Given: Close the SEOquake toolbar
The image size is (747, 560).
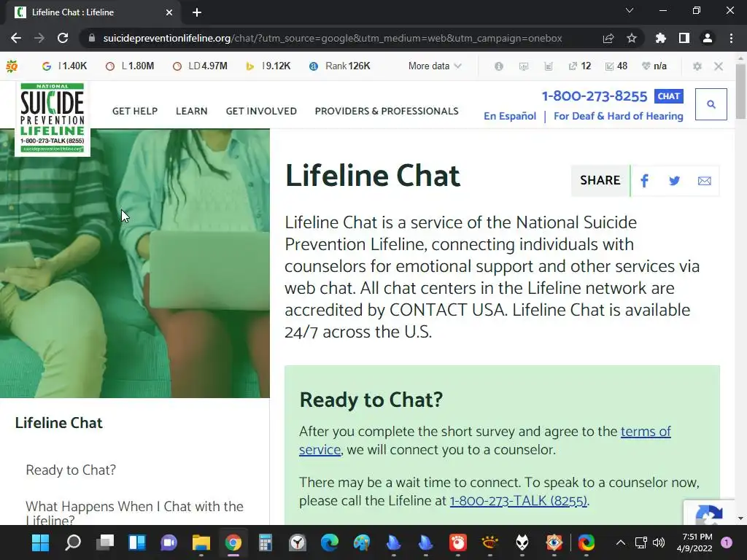Looking at the screenshot, I should click(x=719, y=66).
